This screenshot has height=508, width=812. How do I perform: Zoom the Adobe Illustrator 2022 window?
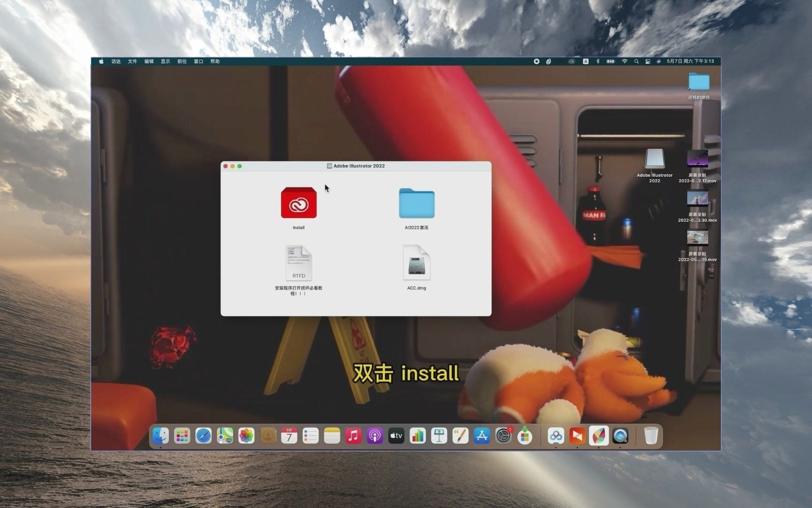coord(240,166)
